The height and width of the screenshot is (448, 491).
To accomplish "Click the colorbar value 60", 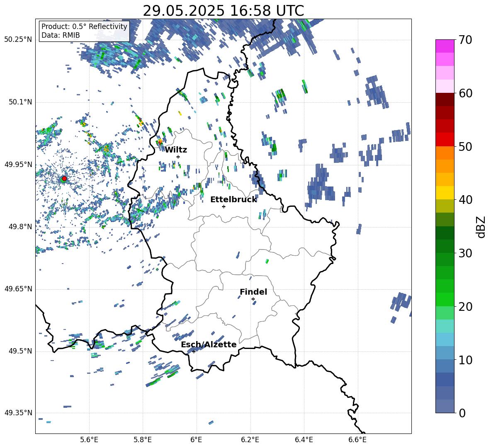I will click(465, 93).
